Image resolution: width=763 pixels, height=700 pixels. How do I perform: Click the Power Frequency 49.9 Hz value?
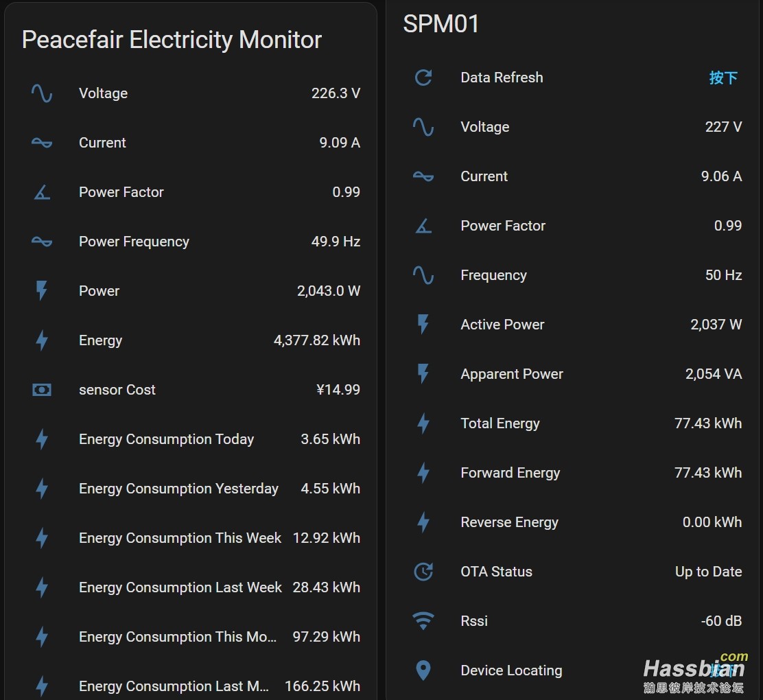click(x=336, y=242)
